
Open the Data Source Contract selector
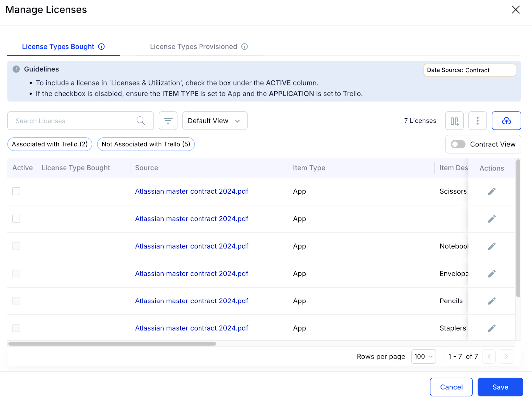pos(469,70)
